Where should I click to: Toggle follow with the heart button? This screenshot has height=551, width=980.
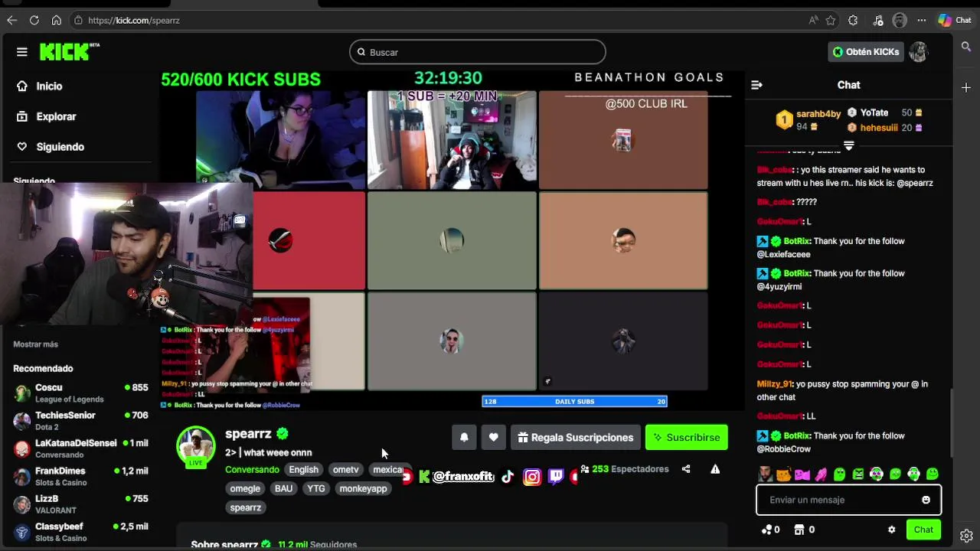click(x=494, y=438)
